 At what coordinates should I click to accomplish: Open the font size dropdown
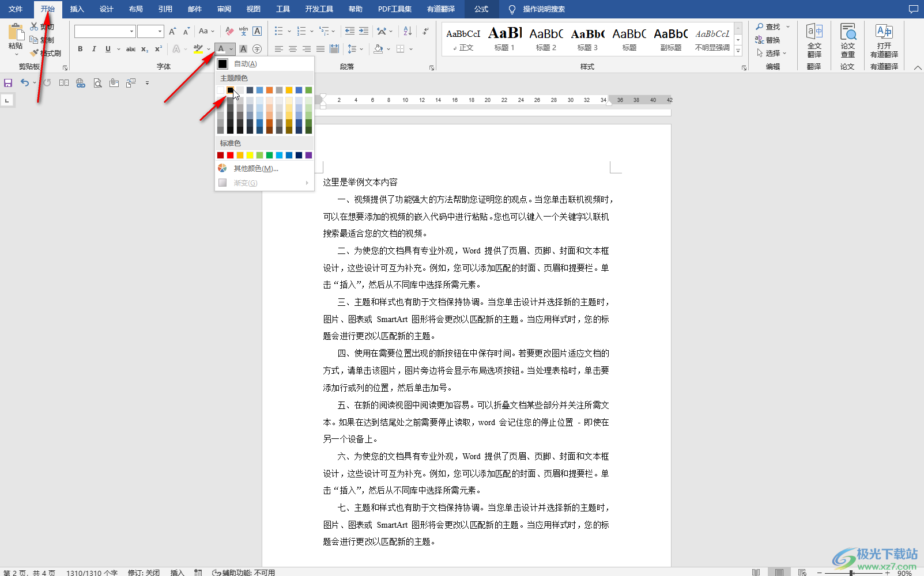[x=160, y=31]
